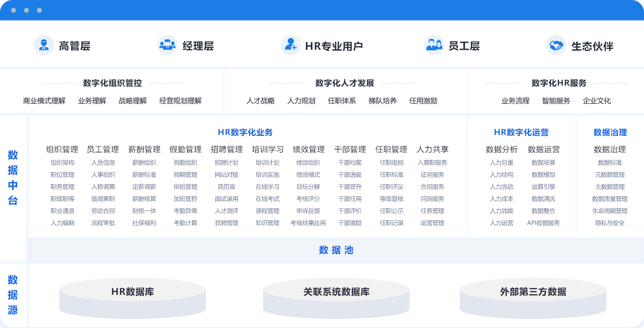The width and height of the screenshot is (644, 328).
Task: Click the 招聘计划 link
Action: [226, 162]
